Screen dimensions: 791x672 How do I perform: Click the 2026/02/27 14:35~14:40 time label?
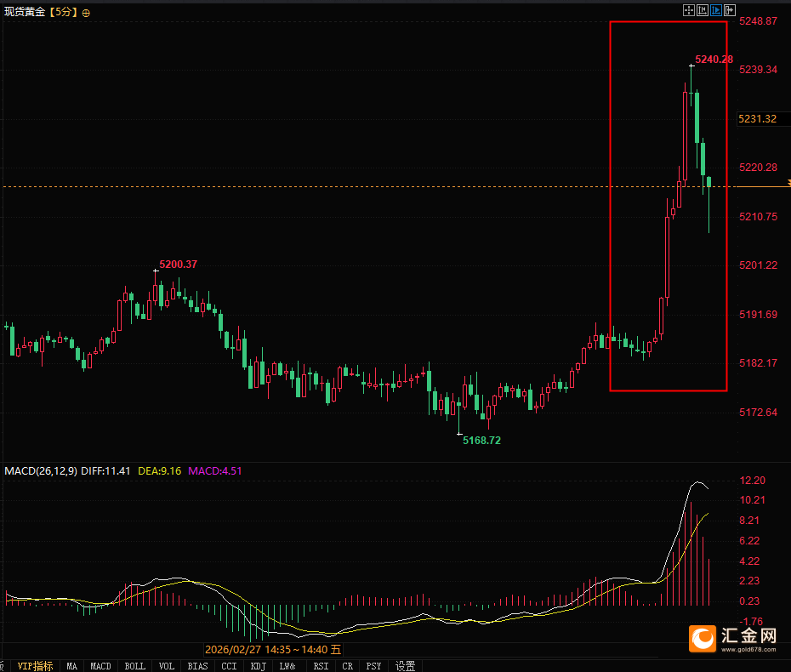pyautogui.click(x=273, y=650)
